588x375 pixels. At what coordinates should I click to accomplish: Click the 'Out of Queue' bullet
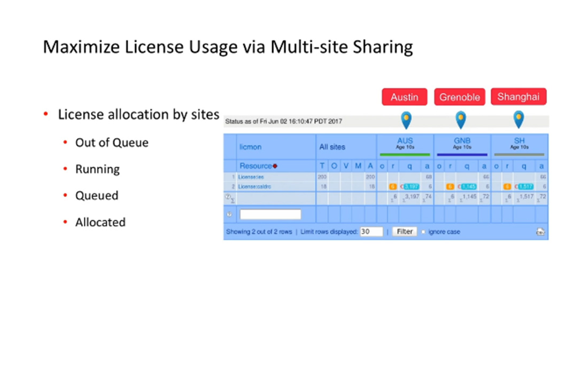[x=112, y=143]
